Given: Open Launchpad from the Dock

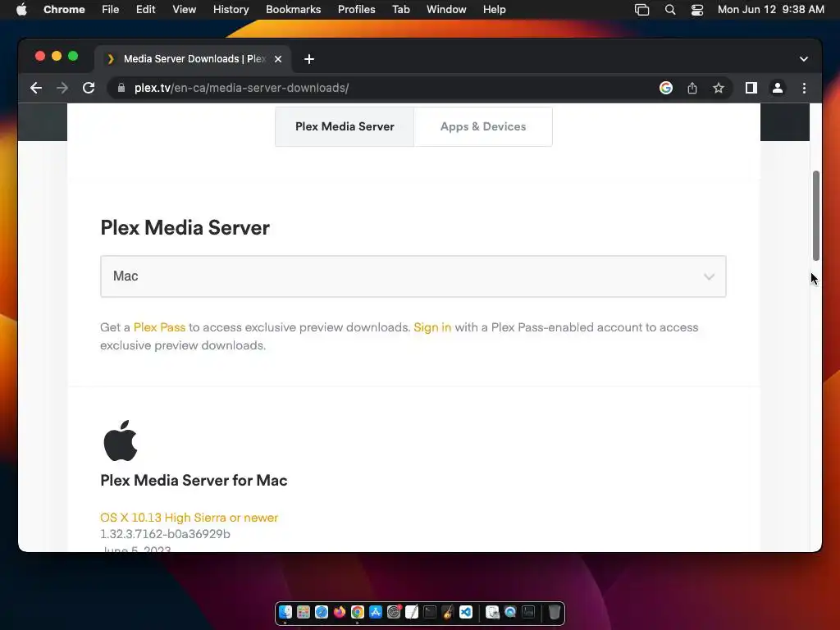Looking at the screenshot, I should click(x=304, y=612).
